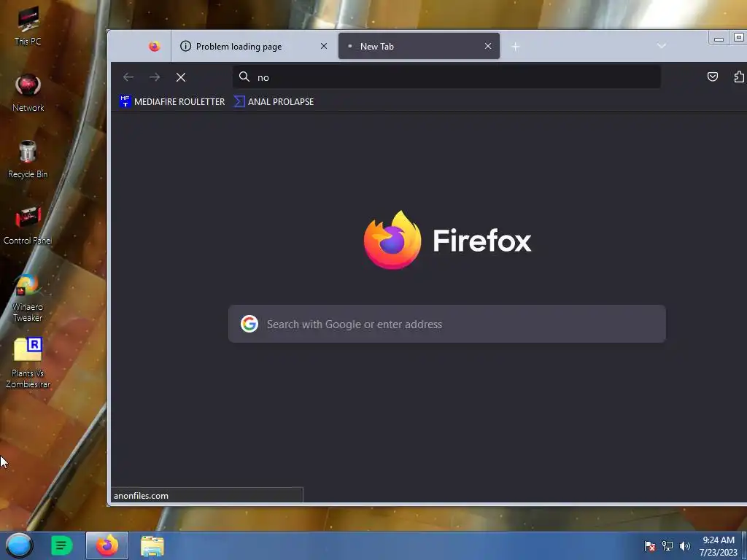This screenshot has width=747, height=560.
Task: Click the pinned Firefox tab icon
Action: pyautogui.click(x=155, y=46)
